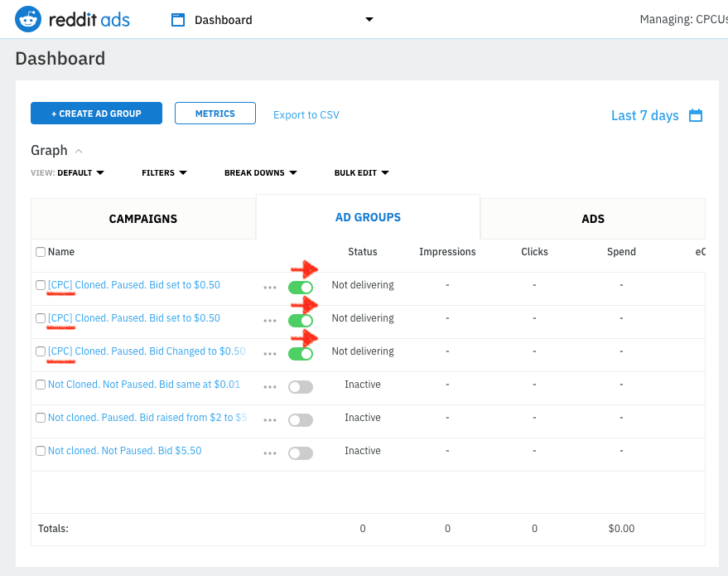
Task: Open three-dot menu for 'Bid Changed to $0.50' row
Action: pos(269,353)
